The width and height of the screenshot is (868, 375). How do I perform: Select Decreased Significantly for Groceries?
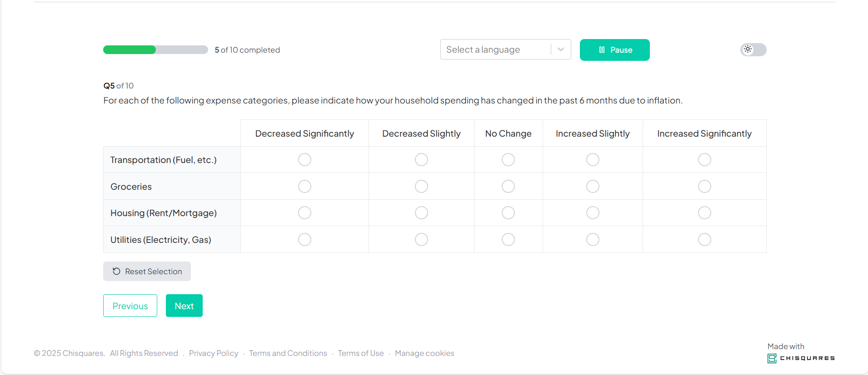pos(304,187)
